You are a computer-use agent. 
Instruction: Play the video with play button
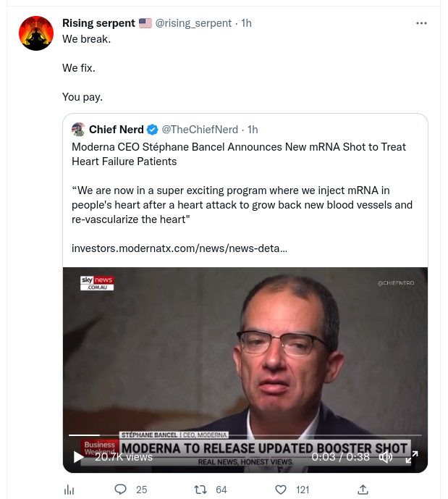(78, 457)
